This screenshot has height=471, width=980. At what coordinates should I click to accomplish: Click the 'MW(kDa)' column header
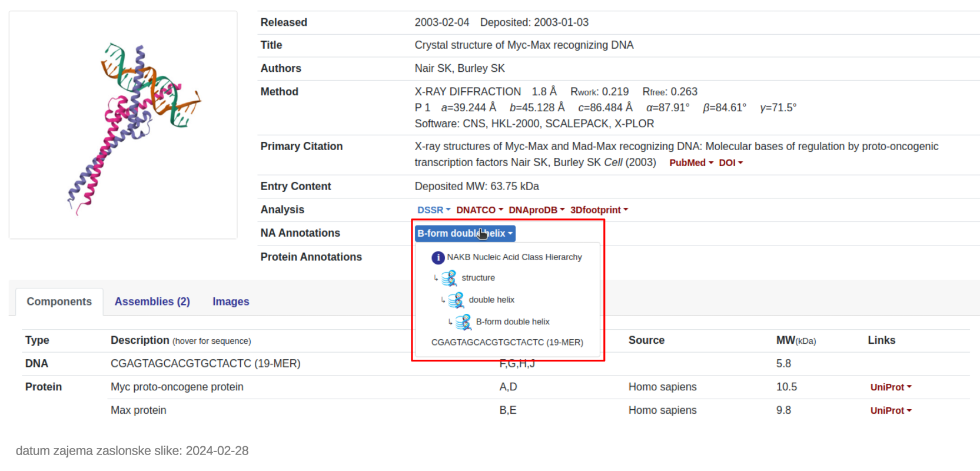796,340
